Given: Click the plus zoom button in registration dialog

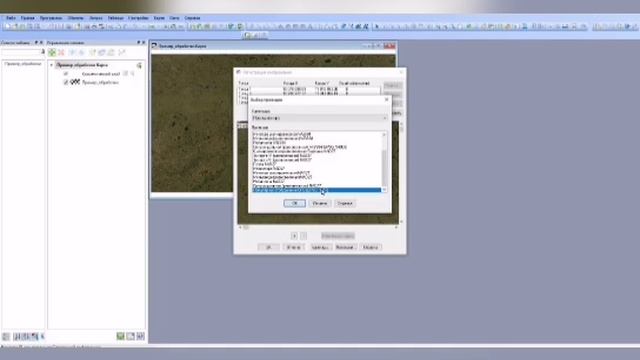Looking at the screenshot, I should pos(294,236).
